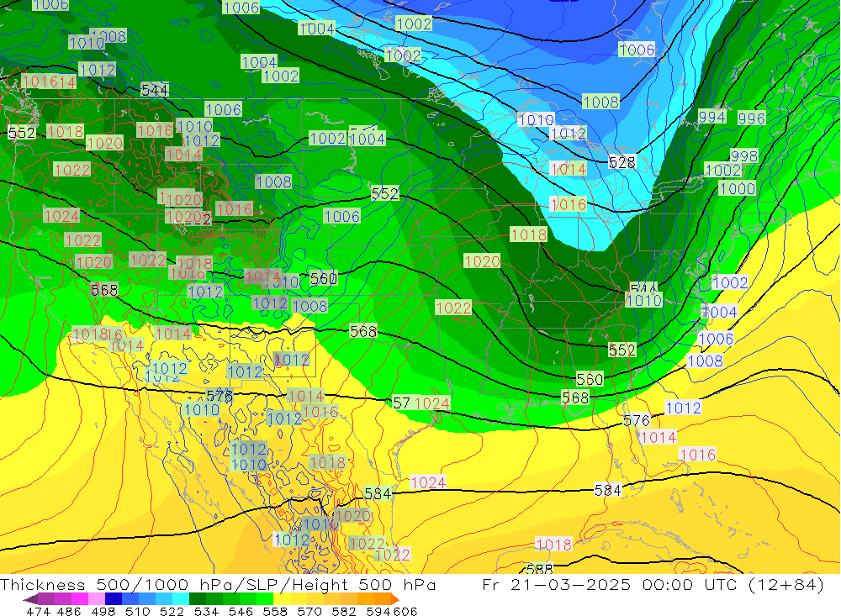
Task: Click the 998 pressure label
Action: tap(744, 156)
